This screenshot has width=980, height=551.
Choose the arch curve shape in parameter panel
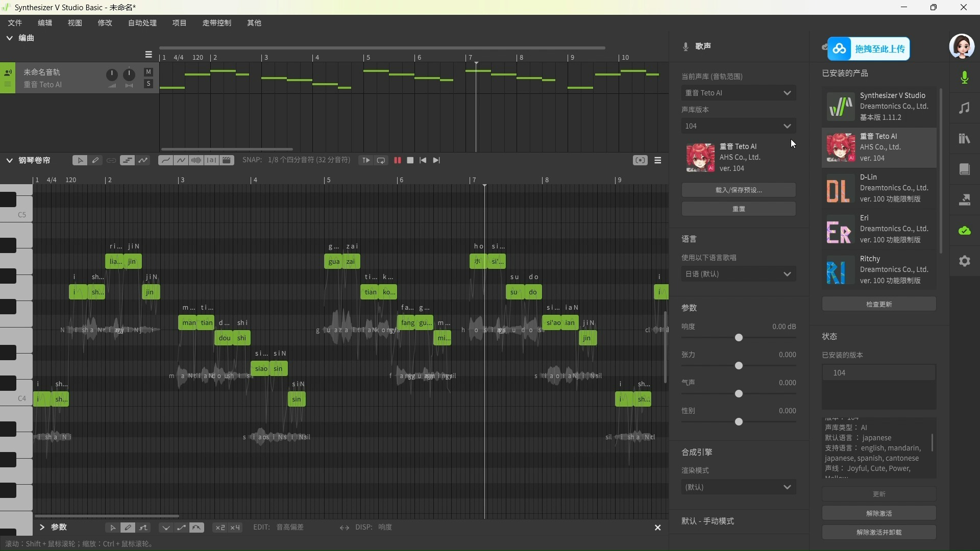pos(197,528)
